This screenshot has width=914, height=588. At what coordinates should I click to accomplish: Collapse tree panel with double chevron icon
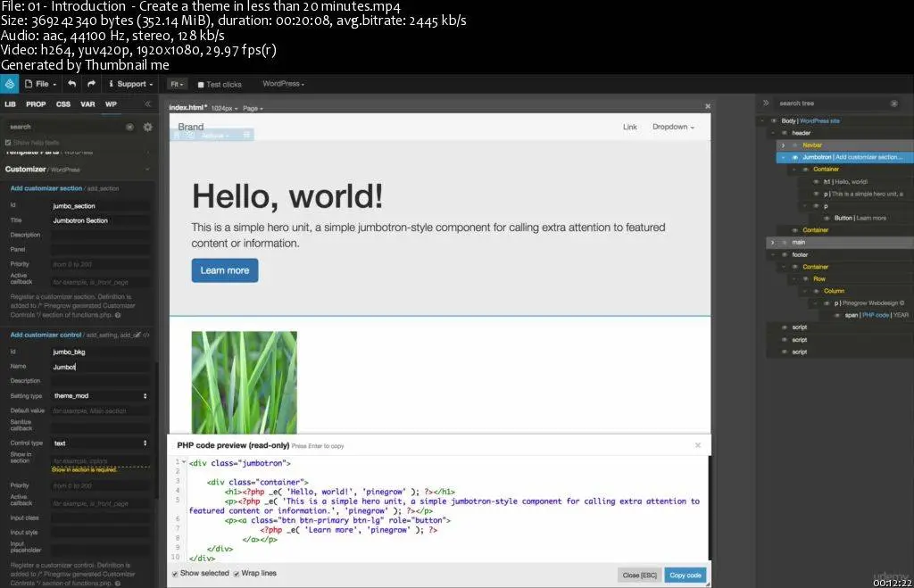coord(766,104)
